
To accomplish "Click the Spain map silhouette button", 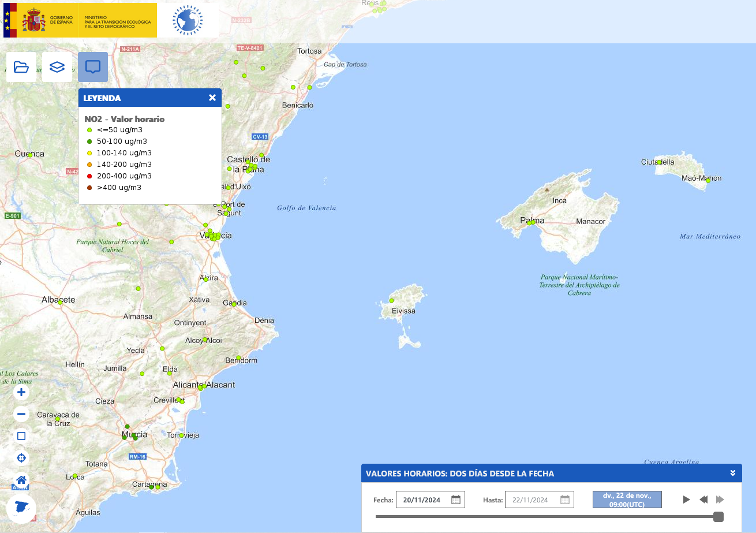I will 21,509.
